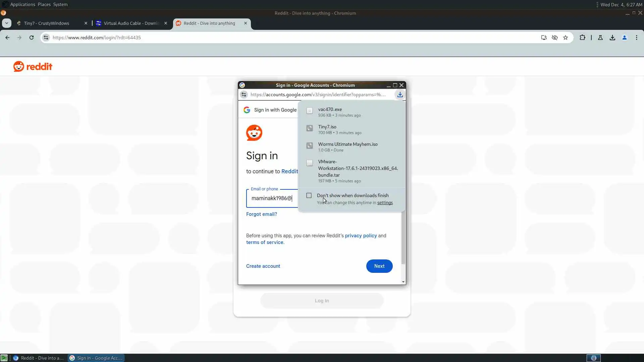644x362 pixels.
Task: Open Chrome Labs flask icon
Action: tap(600, 38)
